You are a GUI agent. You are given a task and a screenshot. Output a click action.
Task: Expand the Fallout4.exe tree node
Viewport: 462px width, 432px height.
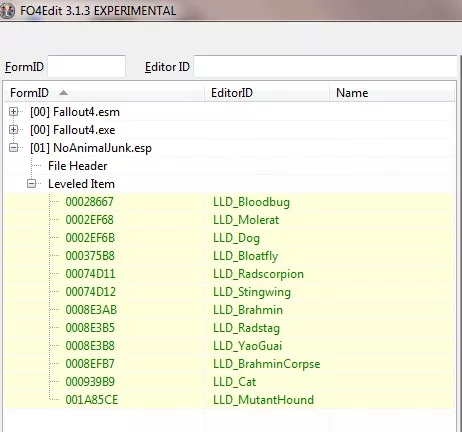pyautogui.click(x=14, y=130)
